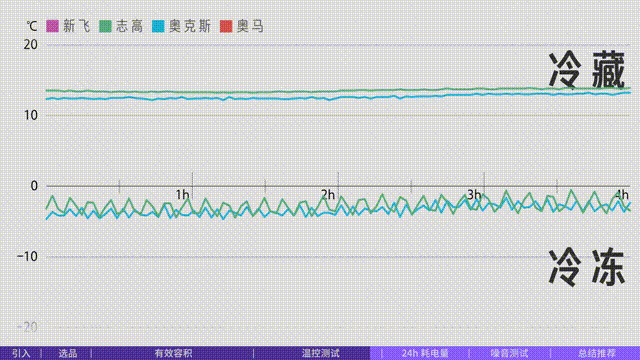Open the 引入 chapter tab
Image resolution: width=640 pixels, height=360 pixels.
point(21,353)
